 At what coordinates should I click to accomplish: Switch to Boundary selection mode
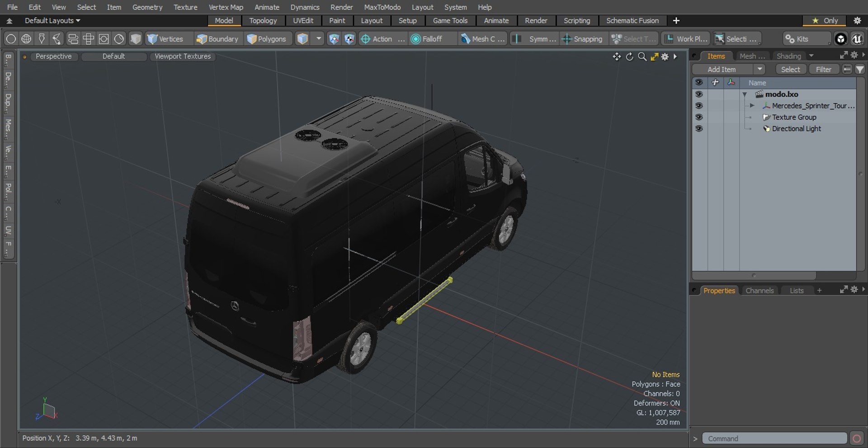coord(217,39)
